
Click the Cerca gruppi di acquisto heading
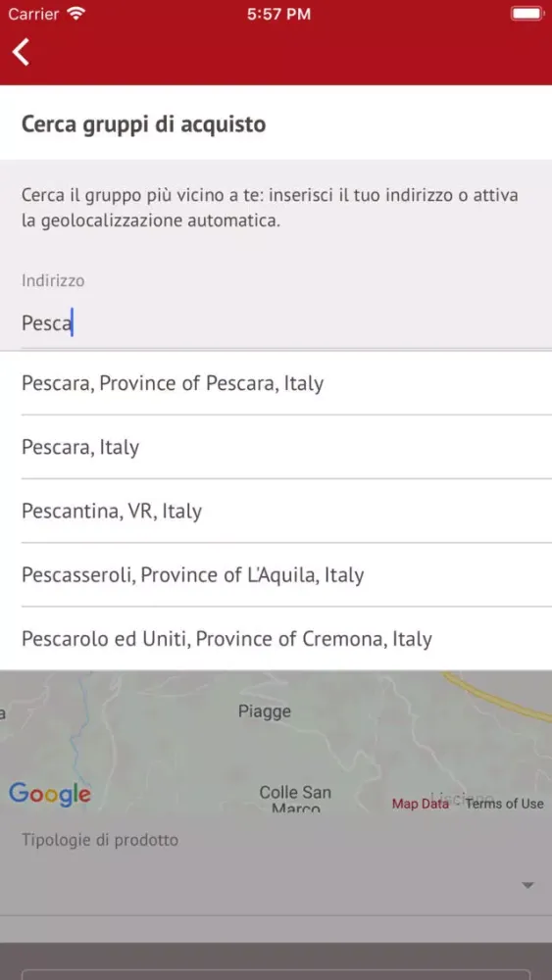(144, 123)
